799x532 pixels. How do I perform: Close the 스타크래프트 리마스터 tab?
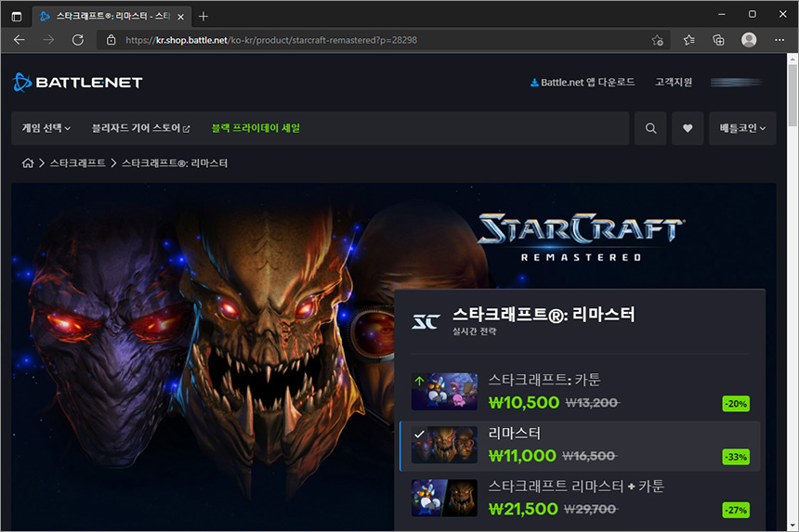coord(180,17)
